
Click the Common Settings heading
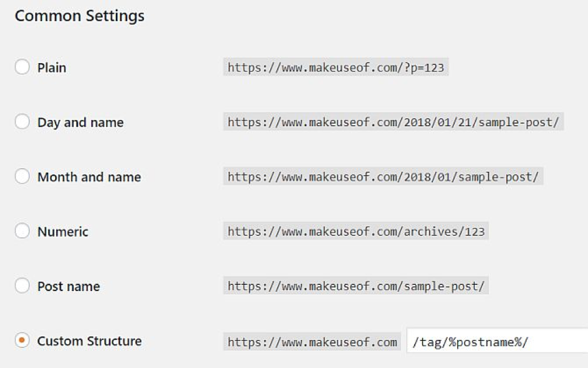tap(79, 16)
